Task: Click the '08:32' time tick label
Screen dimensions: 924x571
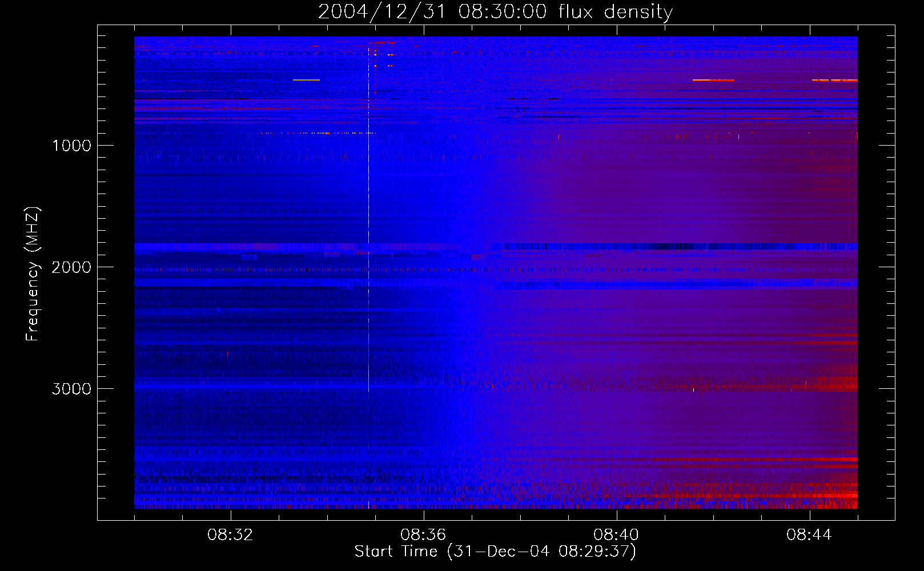Action: click(x=230, y=535)
